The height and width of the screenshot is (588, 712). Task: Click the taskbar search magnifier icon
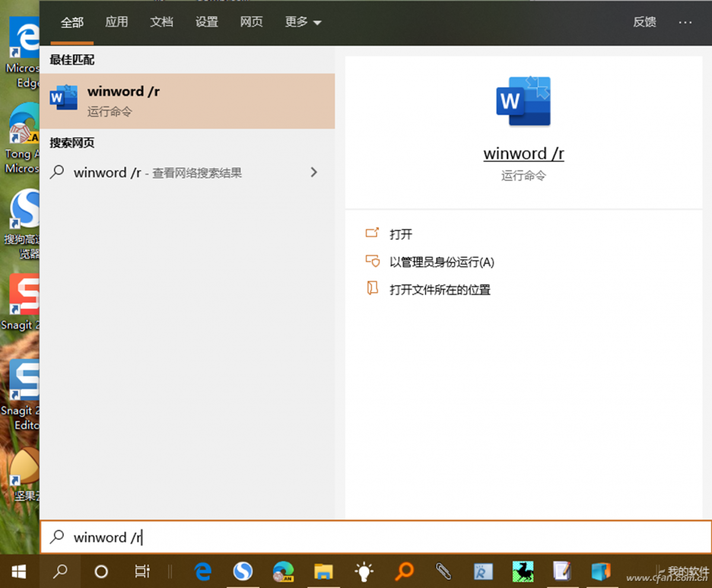tap(60, 571)
